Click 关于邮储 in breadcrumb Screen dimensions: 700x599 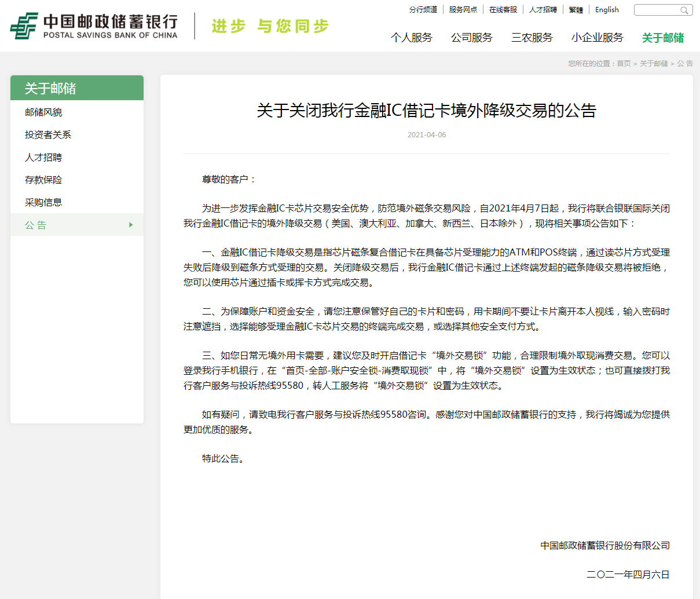(654, 64)
